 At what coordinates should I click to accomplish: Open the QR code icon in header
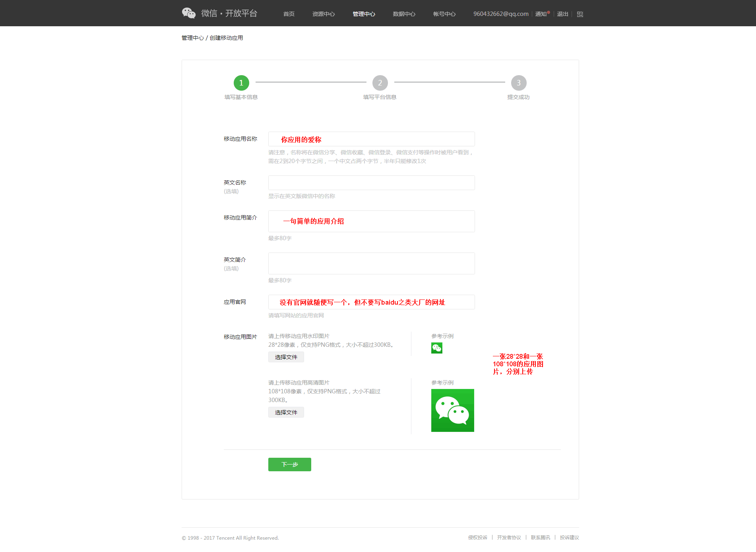580,14
